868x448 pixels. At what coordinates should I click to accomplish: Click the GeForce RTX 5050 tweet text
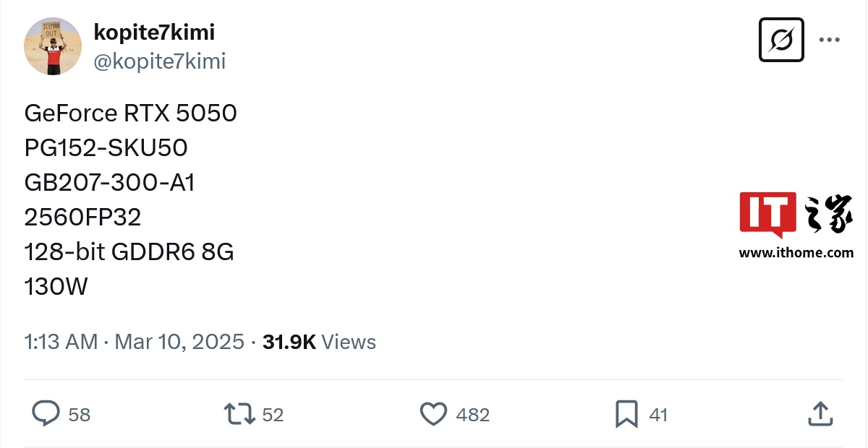(131, 113)
